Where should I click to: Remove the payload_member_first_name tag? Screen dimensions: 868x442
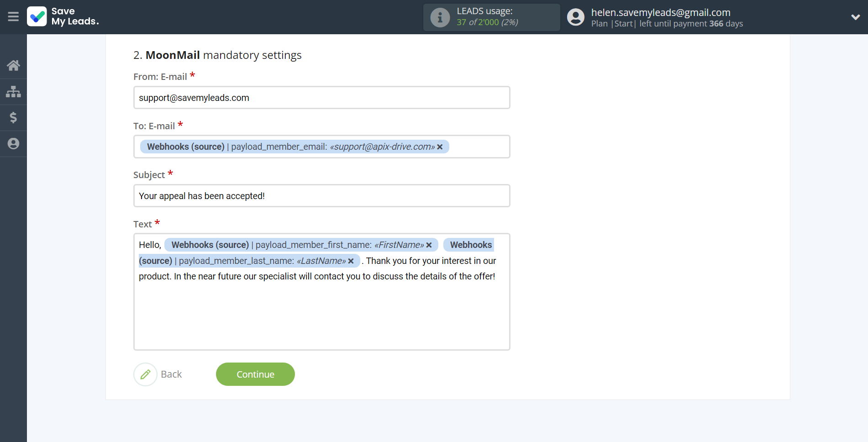[429, 245]
